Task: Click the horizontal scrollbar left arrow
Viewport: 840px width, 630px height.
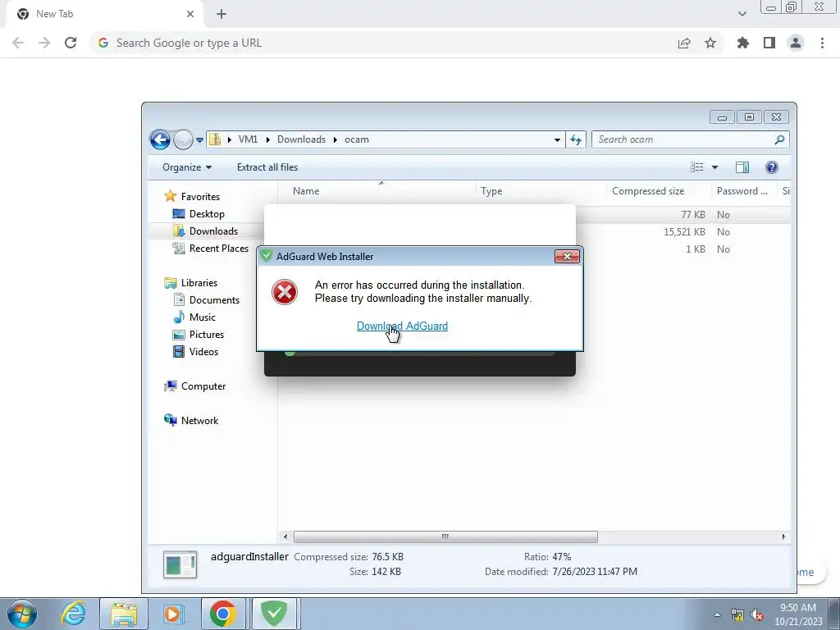Action: [x=285, y=536]
